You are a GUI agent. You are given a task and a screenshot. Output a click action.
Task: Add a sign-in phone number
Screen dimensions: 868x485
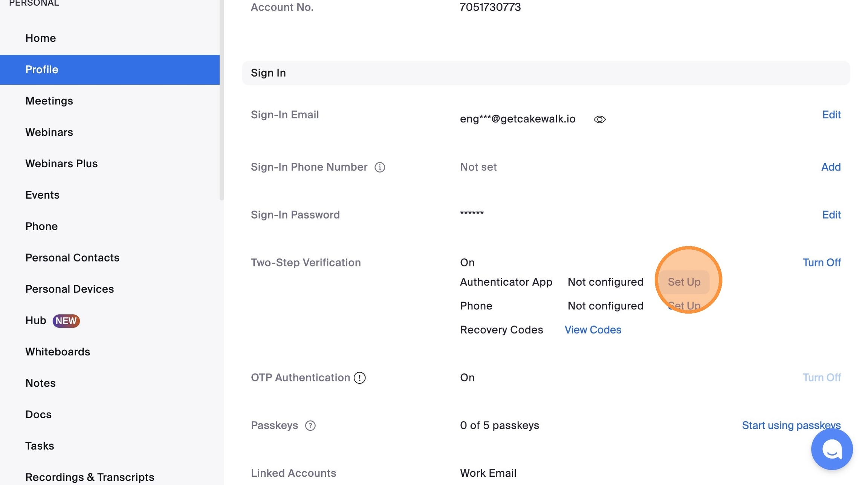click(831, 167)
